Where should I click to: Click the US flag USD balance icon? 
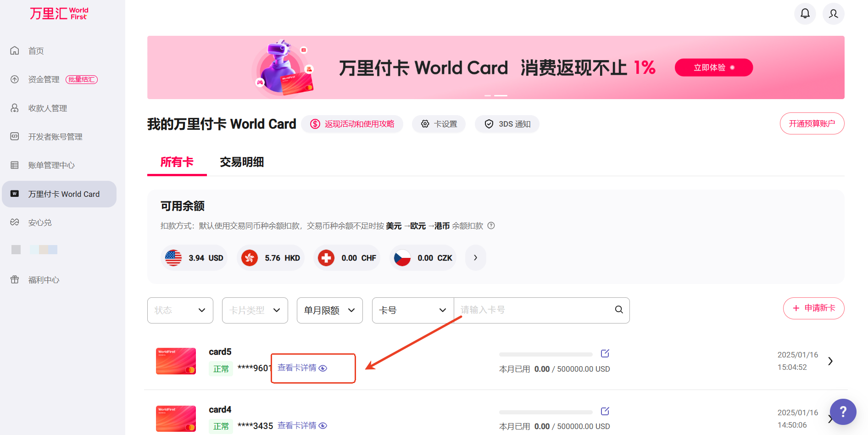[x=173, y=258]
